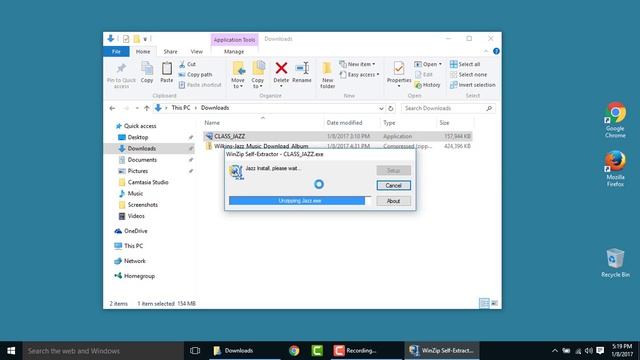Expand the address bar history dropdown
Image resolution: width=640 pixels, height=360 pixels.
(381, 108)
